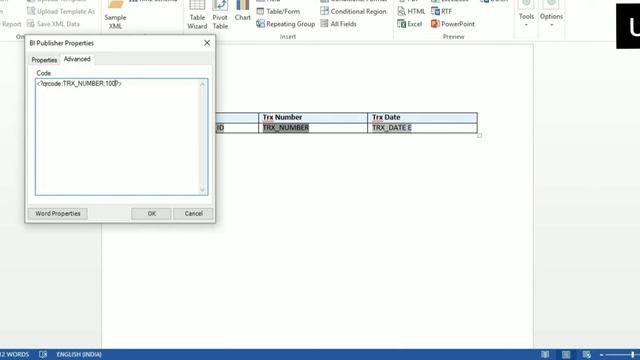The width and height of the screenshot is (640, 360).
Task: Open All Fields dialog
Action: click(x=339, y=24)
